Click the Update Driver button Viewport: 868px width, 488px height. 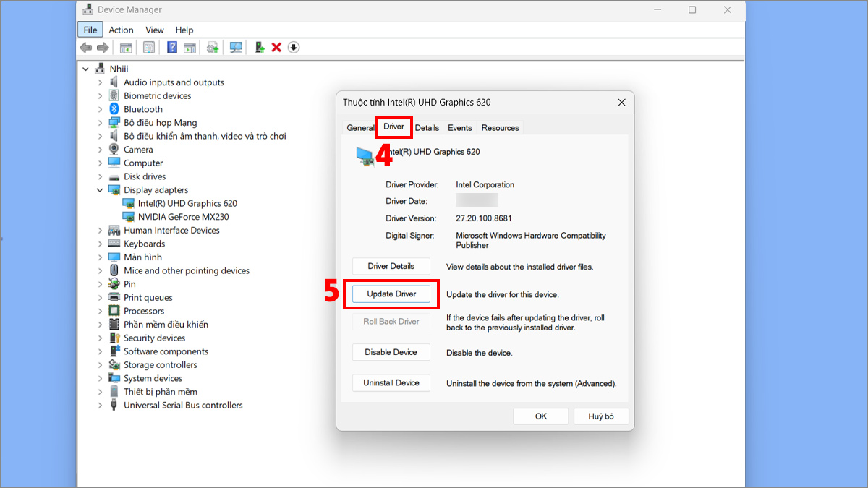(x=391, y=294)
